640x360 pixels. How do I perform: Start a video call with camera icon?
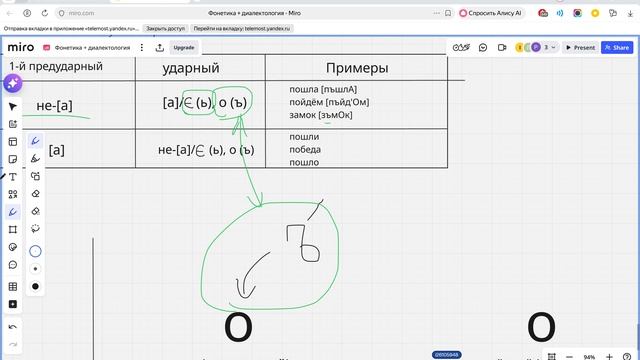pyautogui.click(x=502, y=48)
